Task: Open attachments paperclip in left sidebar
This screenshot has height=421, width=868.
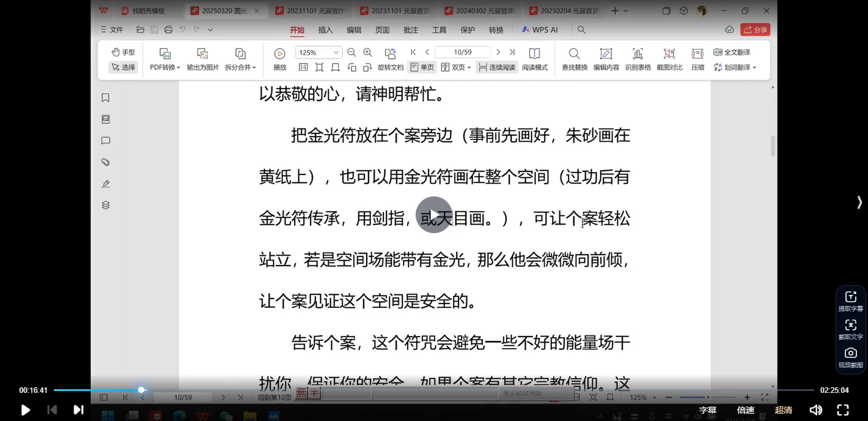Action: 106,162
